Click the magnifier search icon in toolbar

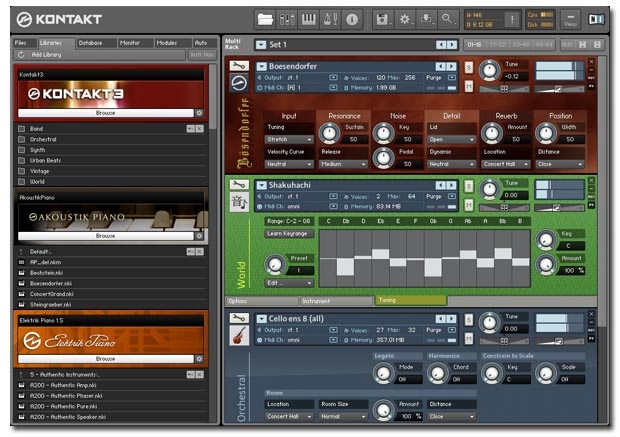coord(447,19)
